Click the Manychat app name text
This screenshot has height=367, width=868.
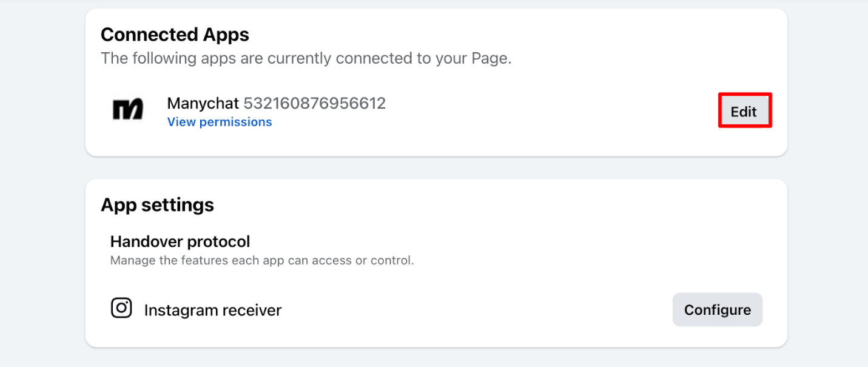click(x=203, y=103)
